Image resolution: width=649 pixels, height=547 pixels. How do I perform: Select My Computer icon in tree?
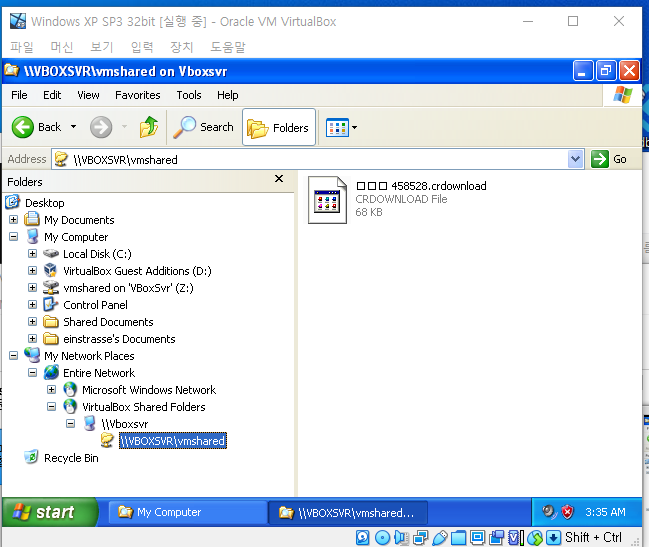click(32, 236)
